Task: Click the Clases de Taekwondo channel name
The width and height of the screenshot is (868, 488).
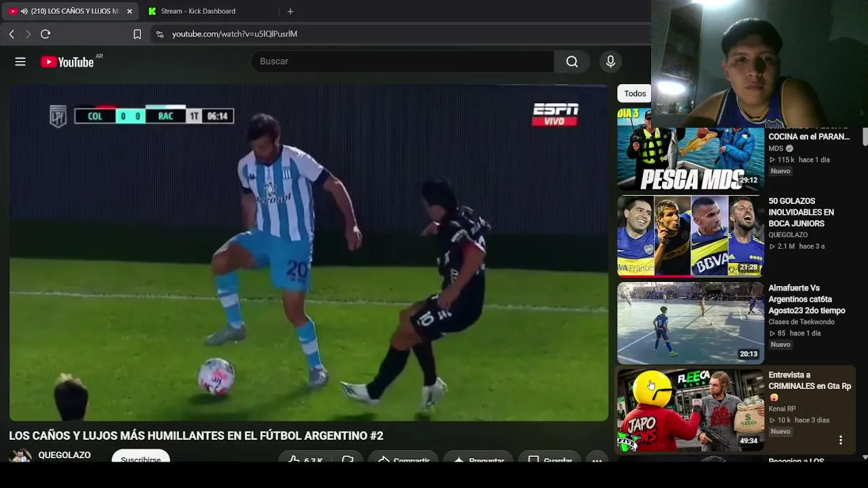Action: (x=802, y=322)
